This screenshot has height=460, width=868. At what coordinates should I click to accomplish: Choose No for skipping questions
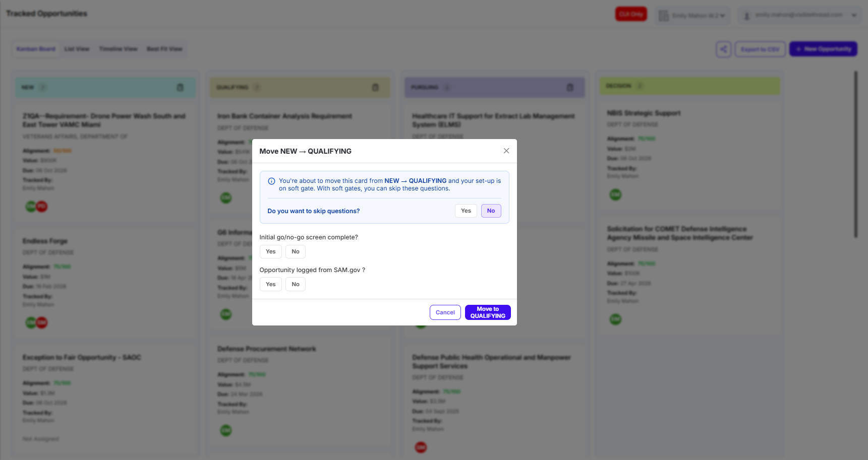point(491,211)
